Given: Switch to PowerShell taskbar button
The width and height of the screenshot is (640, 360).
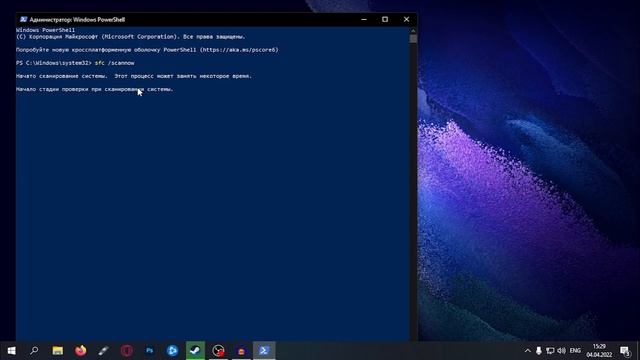Looking at the screenshot, I should [x=264, y=351].
